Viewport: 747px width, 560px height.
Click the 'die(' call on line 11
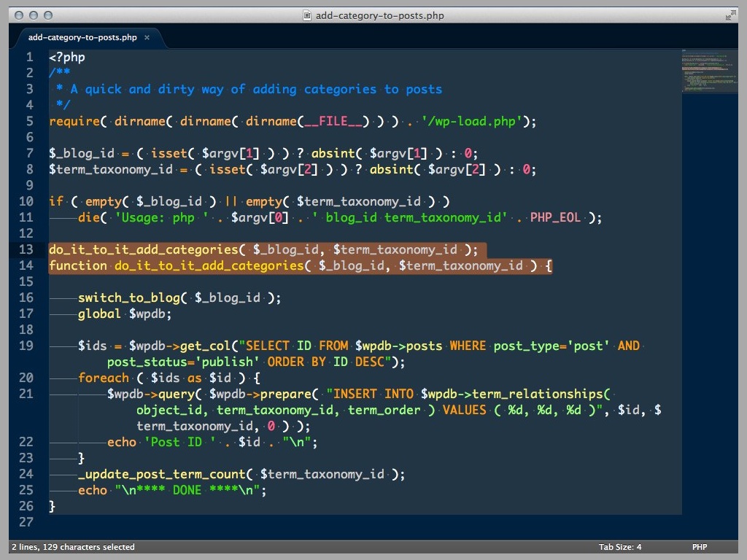click(x=93, y=217)
